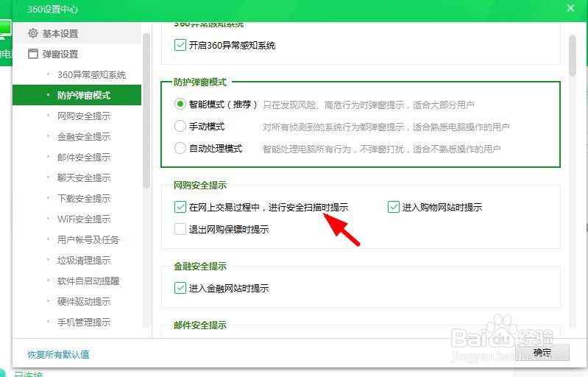Open WiFi安全提示 sidebar item
This screenshot has width=588, height=377.
point(84,219)
